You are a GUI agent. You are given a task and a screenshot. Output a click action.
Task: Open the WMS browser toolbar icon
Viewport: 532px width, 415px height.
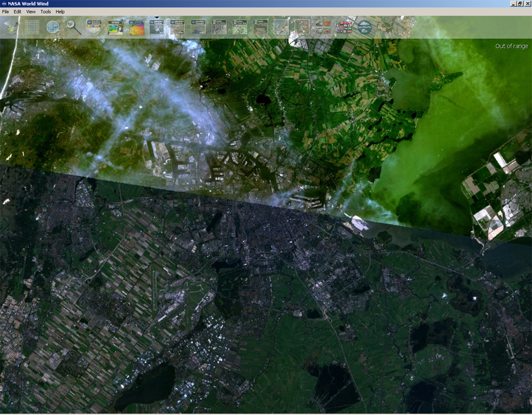click(115, 27)
